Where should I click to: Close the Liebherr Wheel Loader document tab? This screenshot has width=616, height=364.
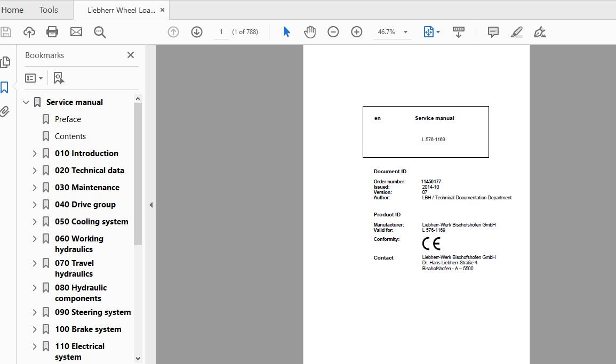coord(162,10)
